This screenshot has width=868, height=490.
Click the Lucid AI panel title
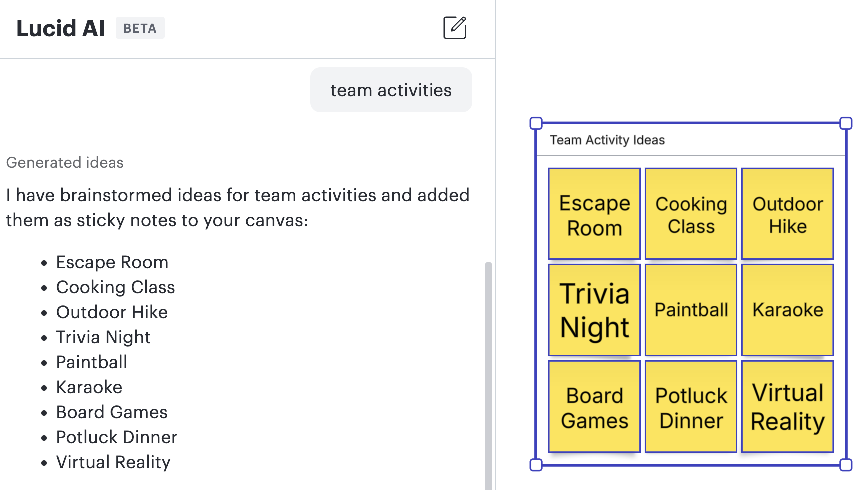(x=61, y=28)
